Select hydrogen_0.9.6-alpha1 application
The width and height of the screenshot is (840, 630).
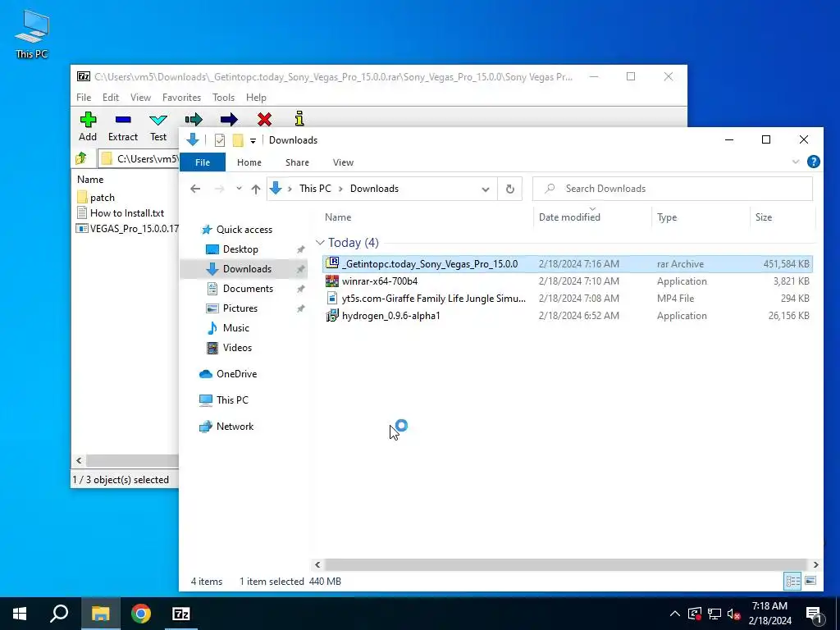(x=568, y=316)
